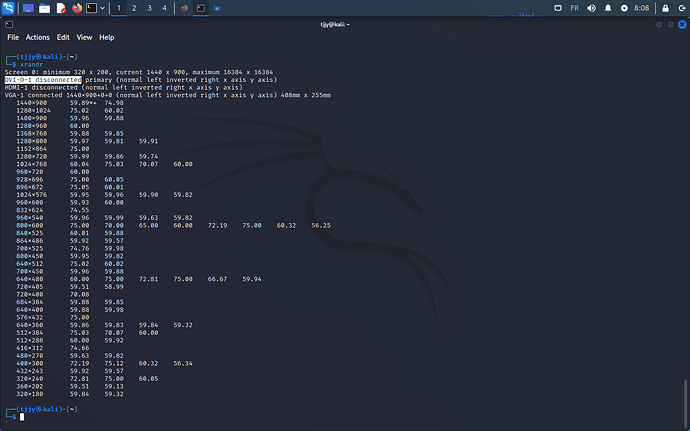This screenshot has height=431, width=690.
Task: Open the volume control tray icon
Action: pos(591,8)
